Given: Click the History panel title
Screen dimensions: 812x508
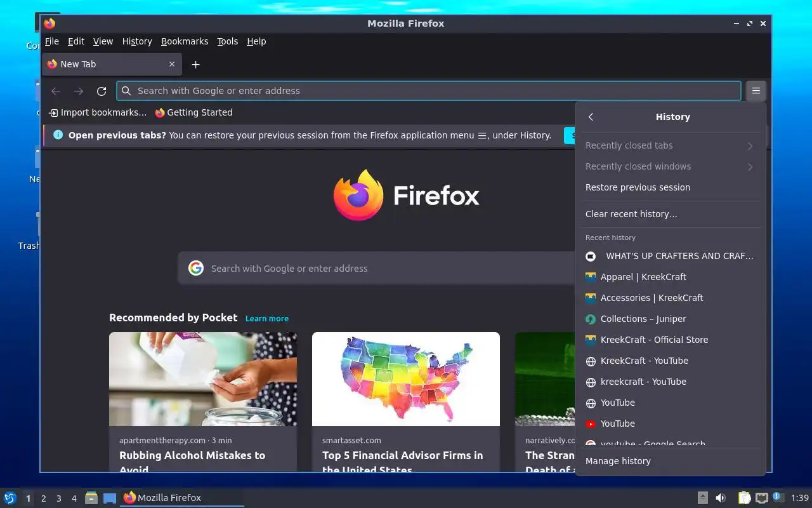Looking at the screenshot, I should (672, 117).
